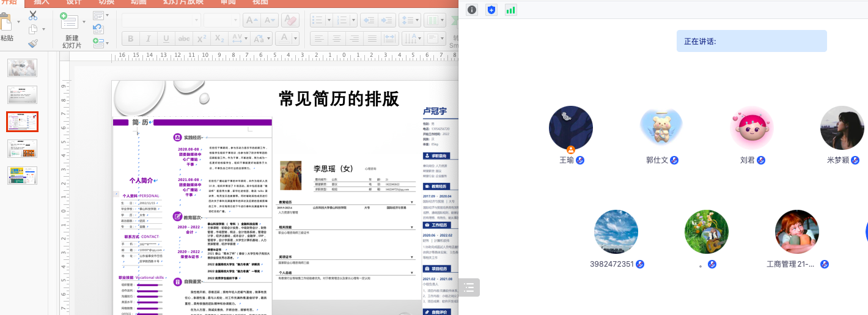Toggle Bold formatting
The height and width of the screenshot is (315, 868).
click(x=130, y=39)
